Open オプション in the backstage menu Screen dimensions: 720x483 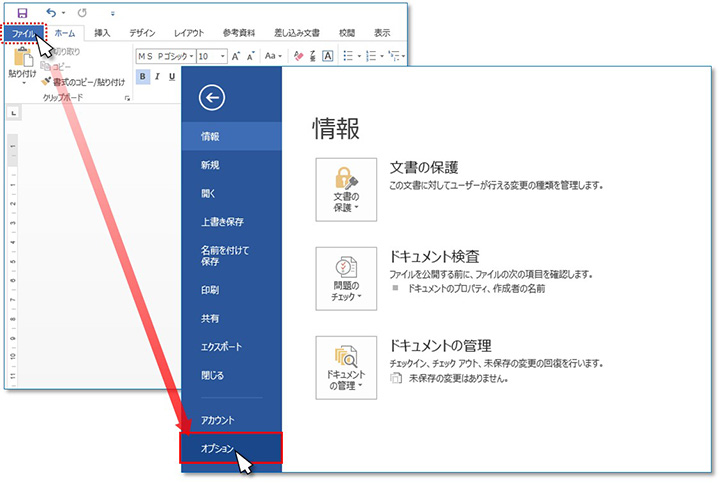pyautogui.click(x=231, y=448)
